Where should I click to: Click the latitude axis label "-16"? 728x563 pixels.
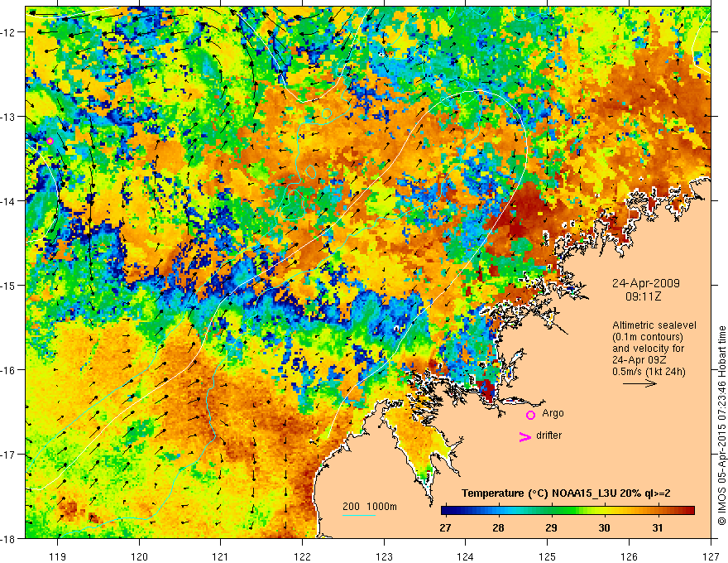9,370
